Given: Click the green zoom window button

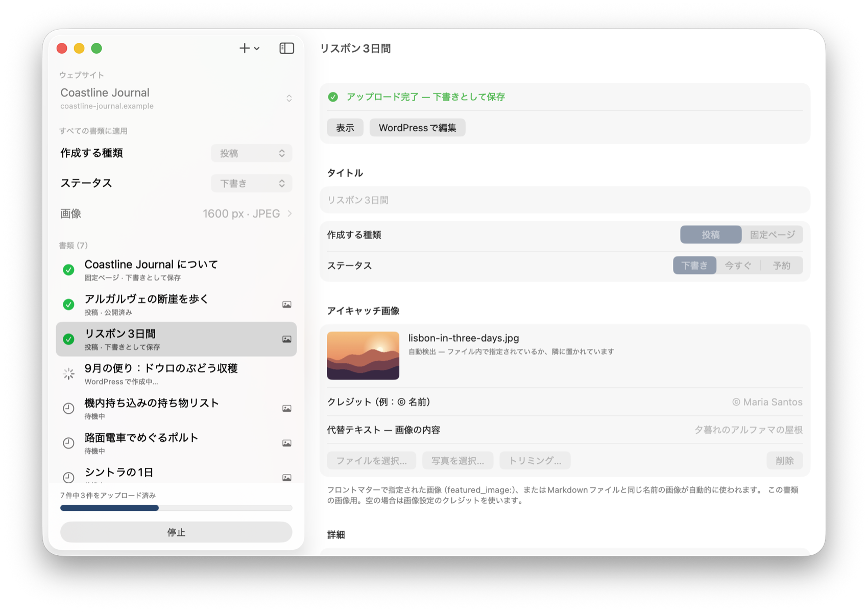Looking at the screenshot, I should [97, 48].
